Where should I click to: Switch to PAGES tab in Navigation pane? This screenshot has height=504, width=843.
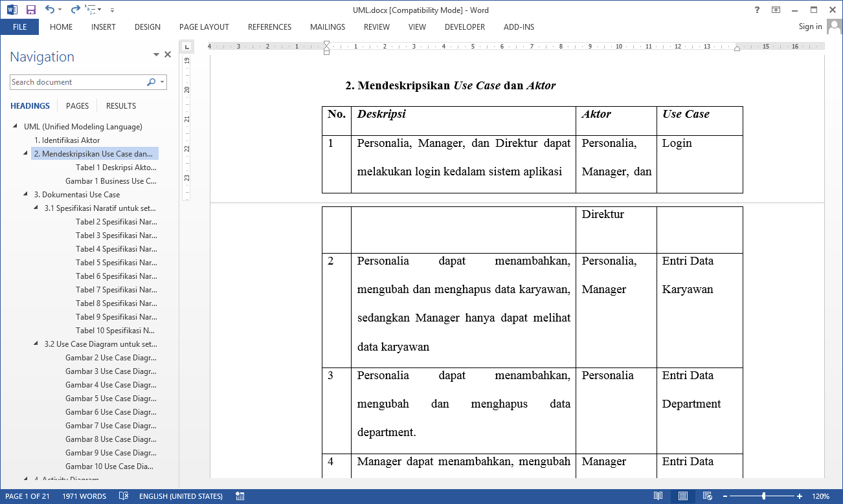(77, 106)
